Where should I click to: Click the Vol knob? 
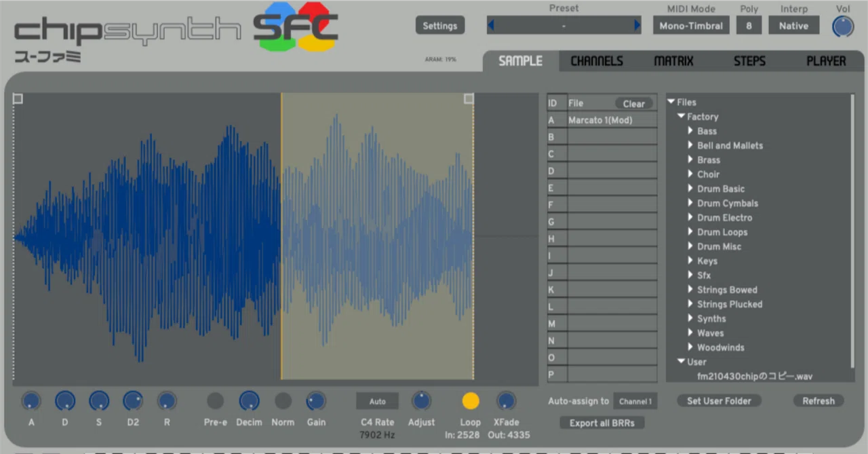coord(843,26)
